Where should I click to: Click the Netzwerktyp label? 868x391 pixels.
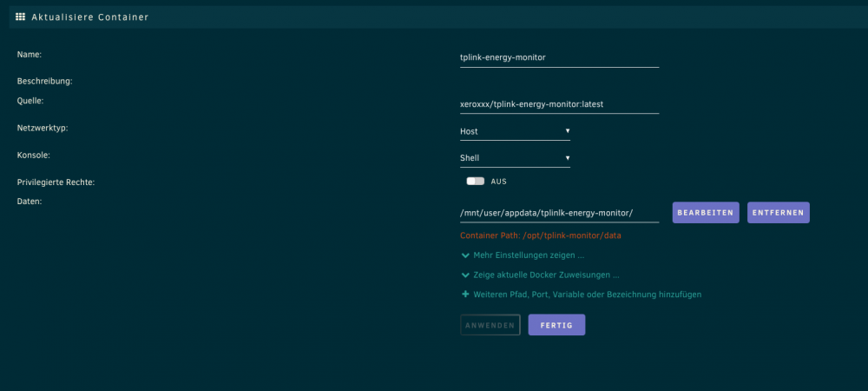43,128
